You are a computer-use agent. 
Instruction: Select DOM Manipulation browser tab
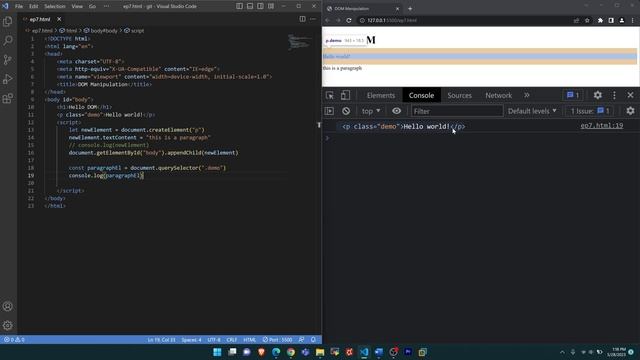362,9
